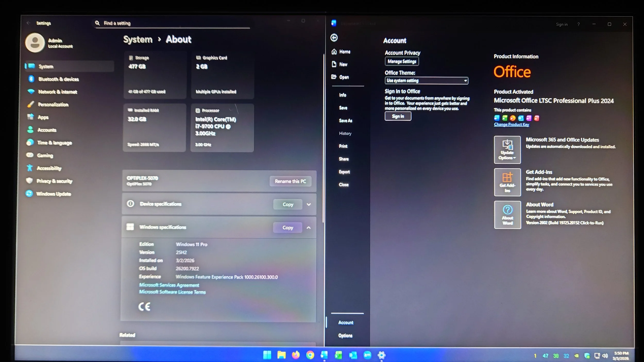Open Excel from the taskbar

[338, 355]
